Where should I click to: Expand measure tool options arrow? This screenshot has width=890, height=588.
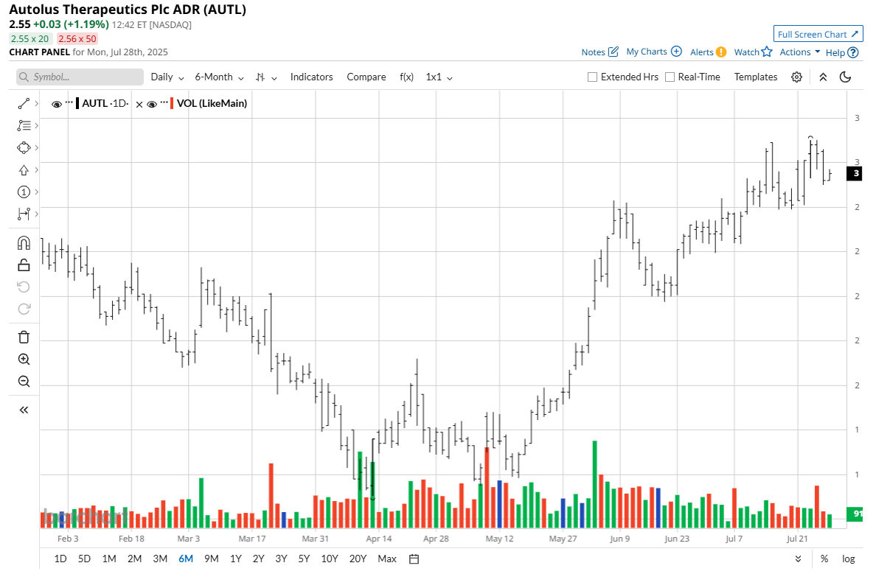coord(36,214)
